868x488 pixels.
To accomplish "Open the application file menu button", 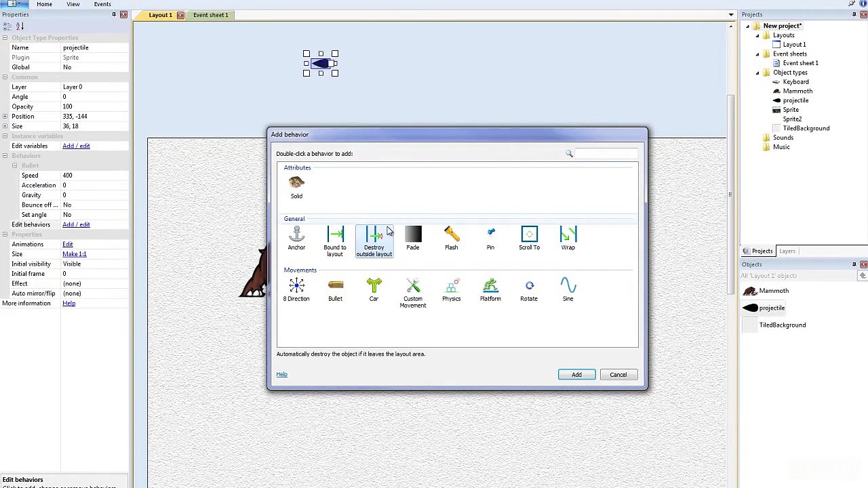I will pos(13,4).
